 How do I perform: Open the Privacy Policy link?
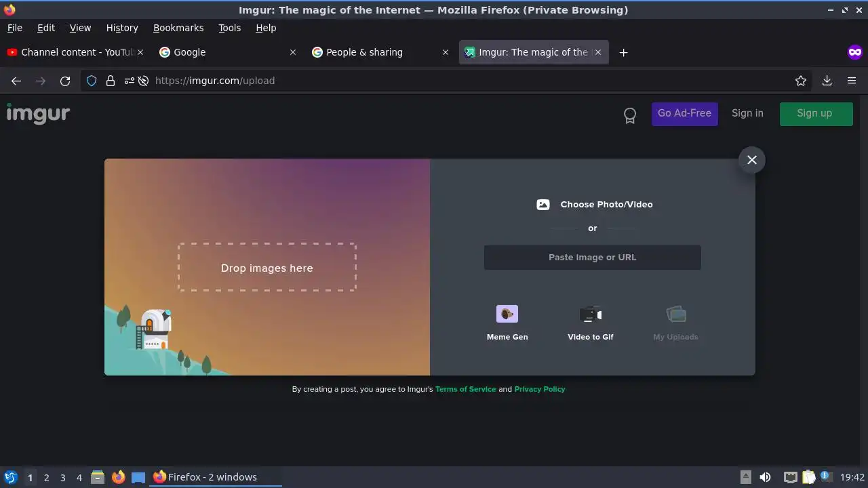coord(540,389)
